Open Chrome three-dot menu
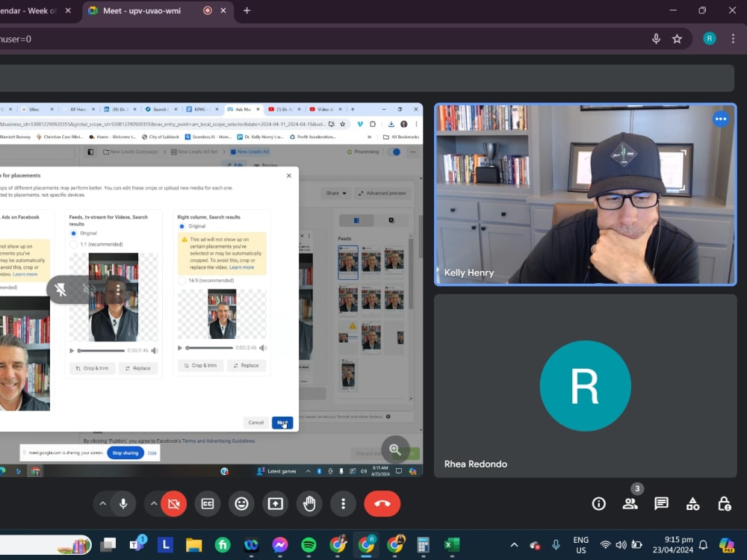This screenshot has height=560, width=747. [x=733, y=39]
